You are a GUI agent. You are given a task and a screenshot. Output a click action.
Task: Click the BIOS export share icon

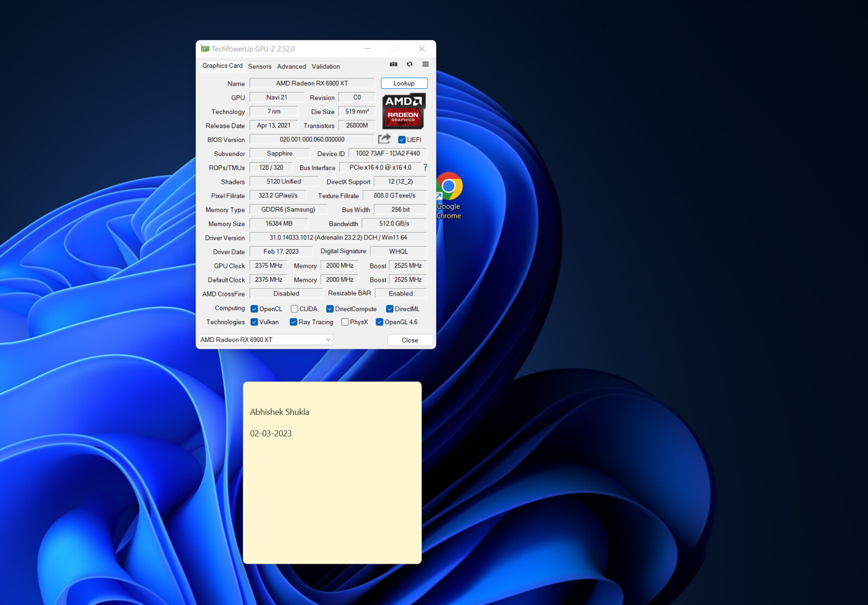click(x=384, y=139)
